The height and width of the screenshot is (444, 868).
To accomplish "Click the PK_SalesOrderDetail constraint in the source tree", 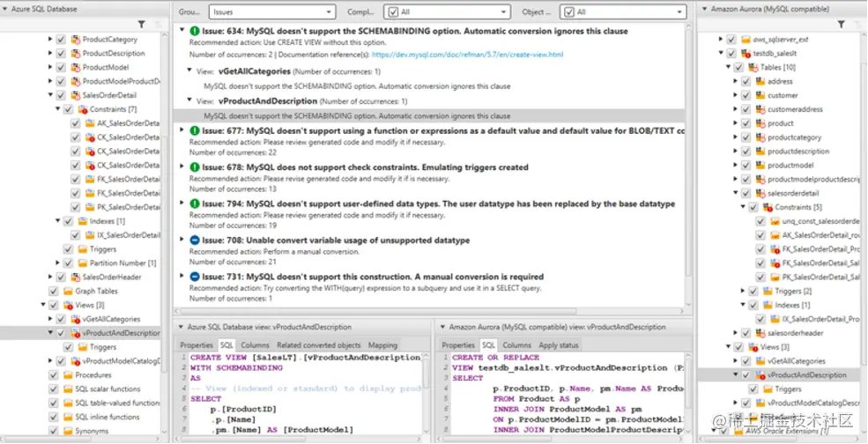I will pos(129,207).
